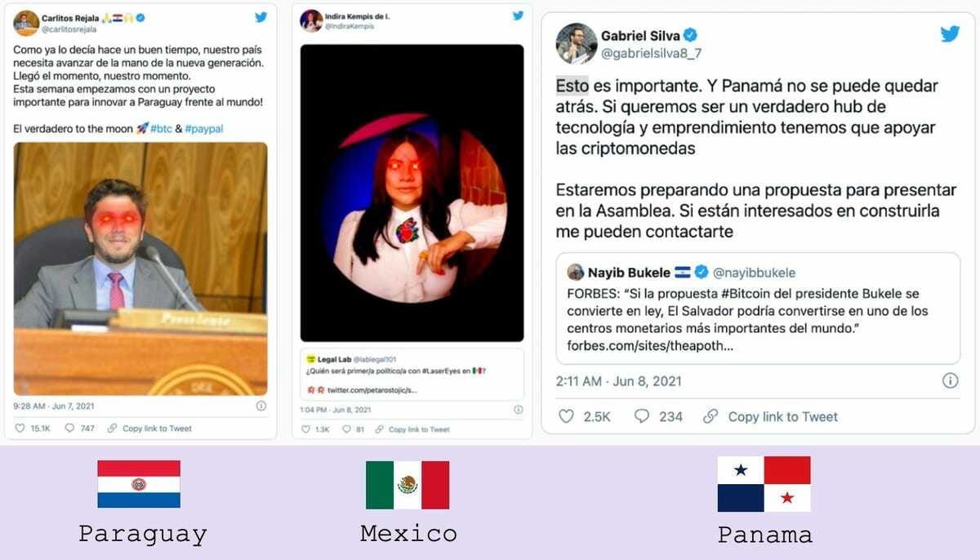980x560 pixels.
Task: Click the info icon on Gabriel Silva's tweet
Action: [951, 381]
